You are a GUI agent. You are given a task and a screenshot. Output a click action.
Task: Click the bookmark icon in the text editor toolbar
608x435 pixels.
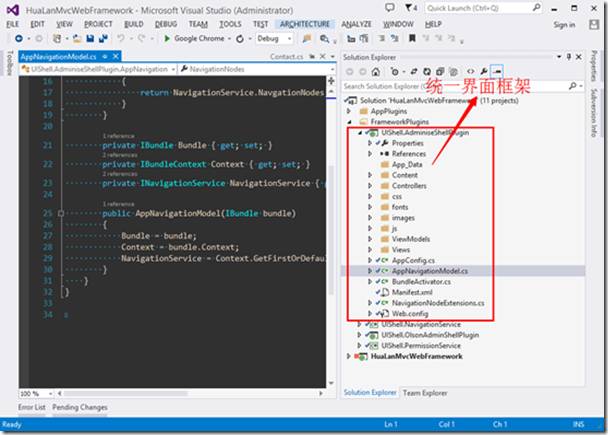(x=412, y=38)
